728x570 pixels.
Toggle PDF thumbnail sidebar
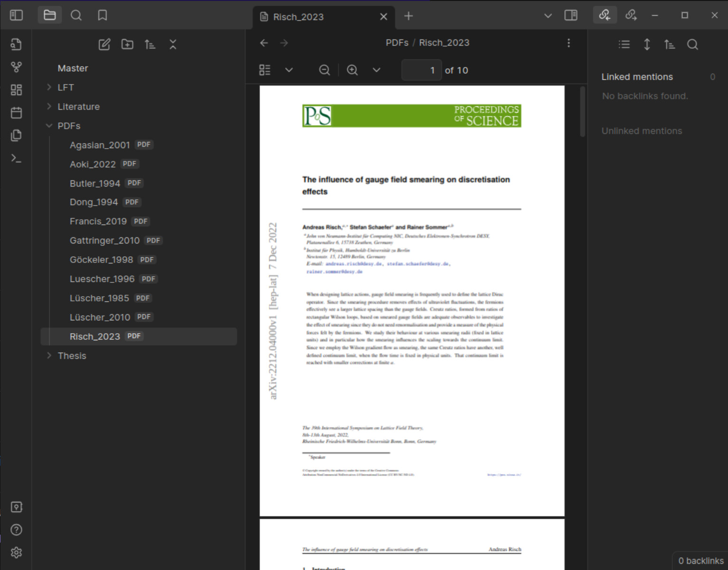click(265, 70)
